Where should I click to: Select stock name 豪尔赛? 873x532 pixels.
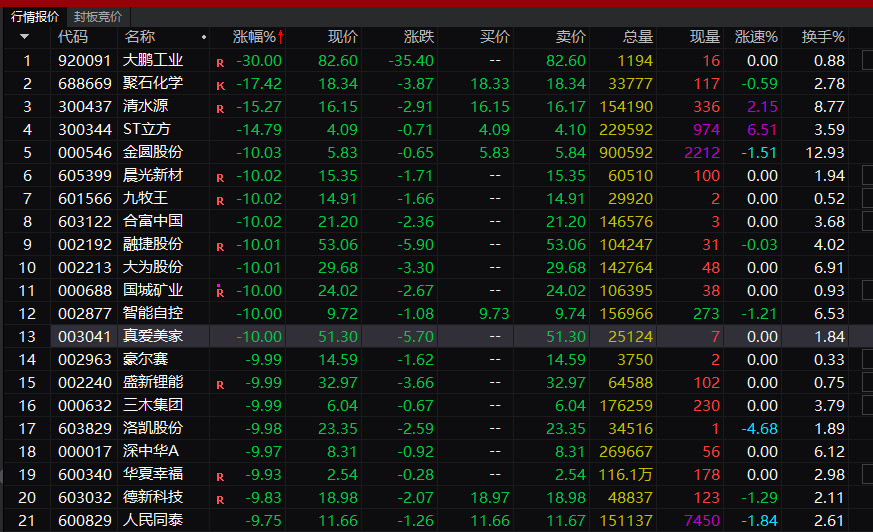145,359
